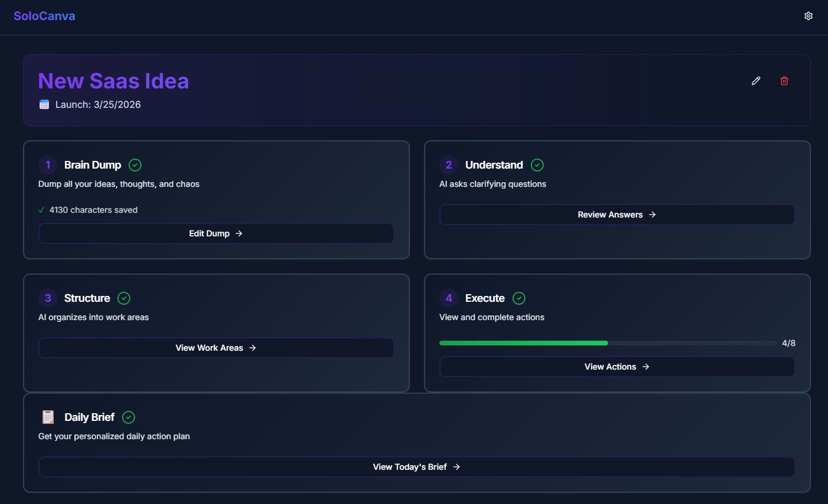
Task: Delete project using red trash icon
Action: pos(784,81)
